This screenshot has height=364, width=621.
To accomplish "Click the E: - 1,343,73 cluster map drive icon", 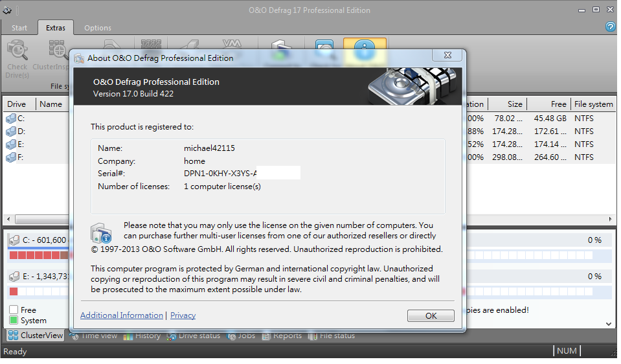I will (14, 277).
